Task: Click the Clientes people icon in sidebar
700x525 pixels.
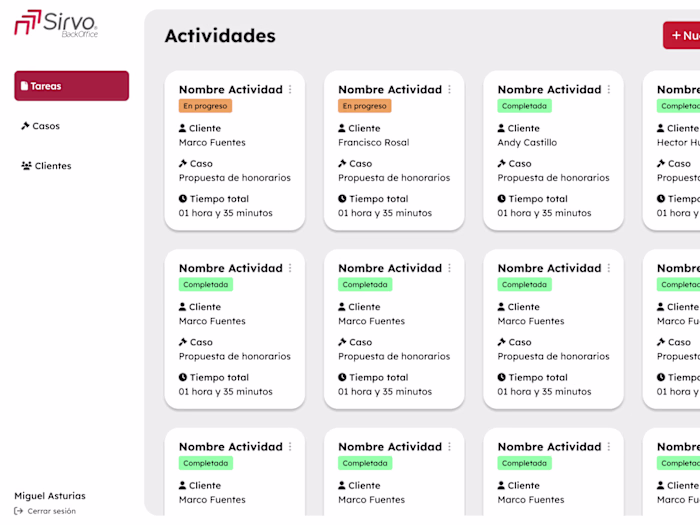Action: point(26,166)
